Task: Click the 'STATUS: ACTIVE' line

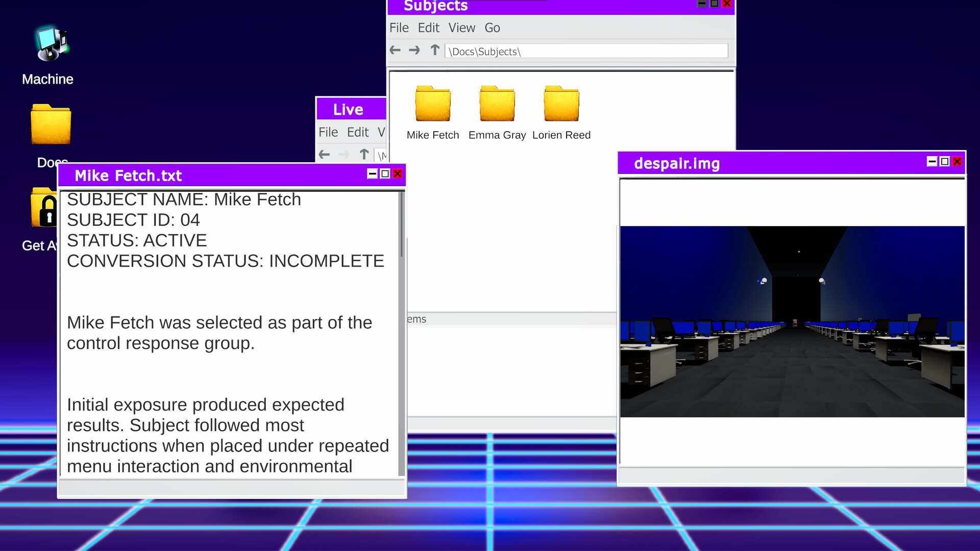Action: click(137, 240)
